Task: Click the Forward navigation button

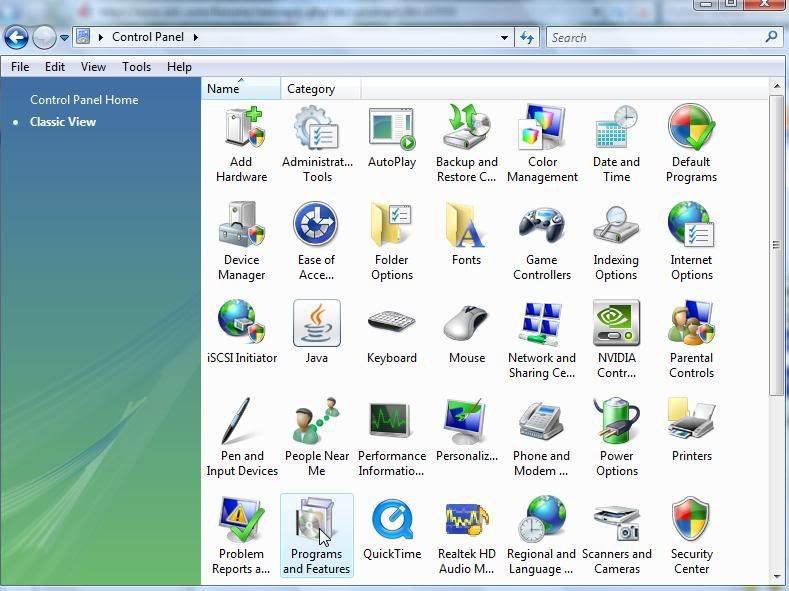Action: [44, 37]
